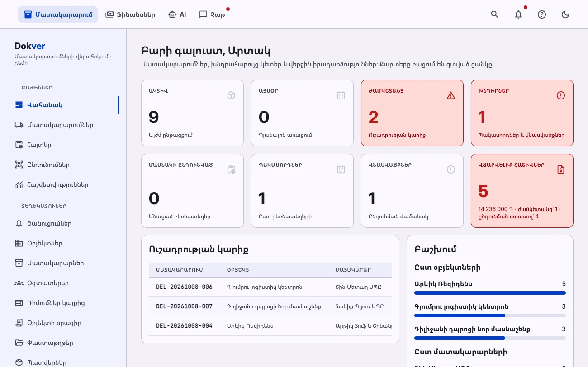Click the Արևիկ Ռեզիդենս progress bar
This screenshot has width=588, height=367.
point(490,293)
